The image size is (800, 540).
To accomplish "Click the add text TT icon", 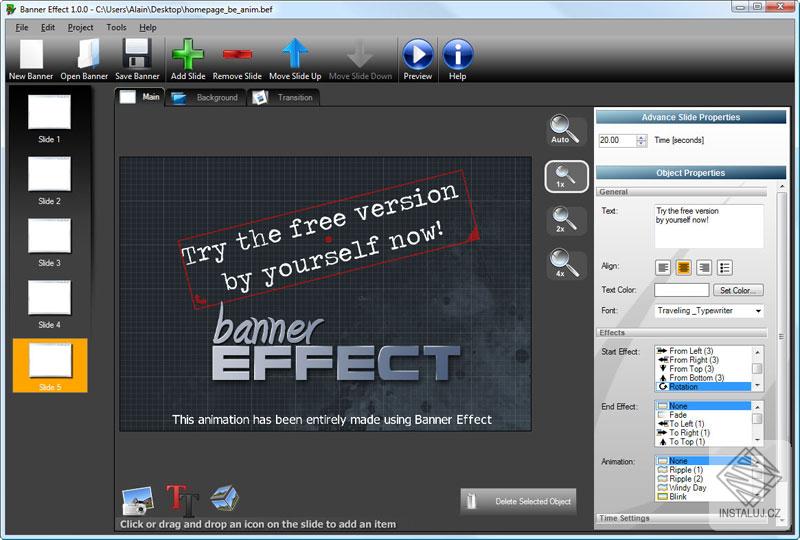I will 182,500.
